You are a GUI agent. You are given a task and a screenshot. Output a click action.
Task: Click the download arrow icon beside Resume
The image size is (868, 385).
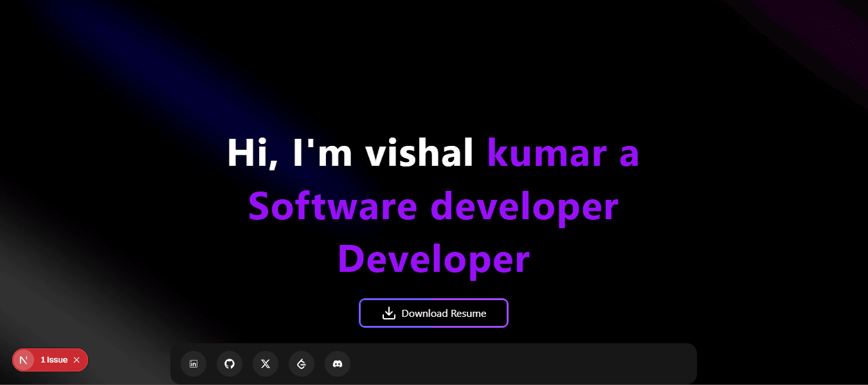coord(388,313)
